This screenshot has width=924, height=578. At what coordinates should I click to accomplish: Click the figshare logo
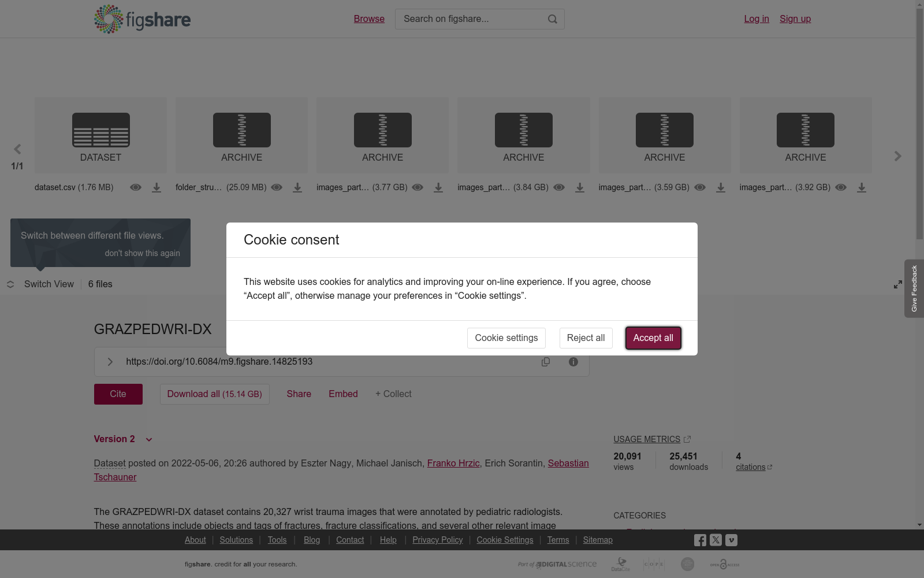point(142,19)
